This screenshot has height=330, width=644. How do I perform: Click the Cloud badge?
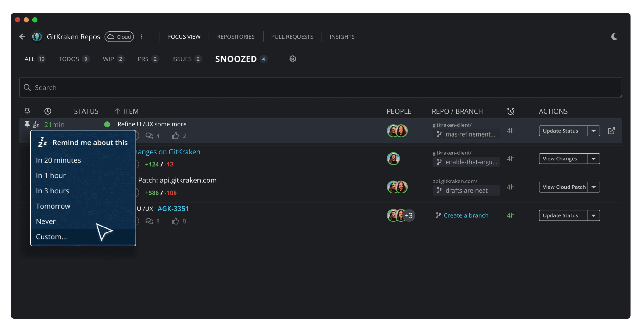tap(119, 37)
